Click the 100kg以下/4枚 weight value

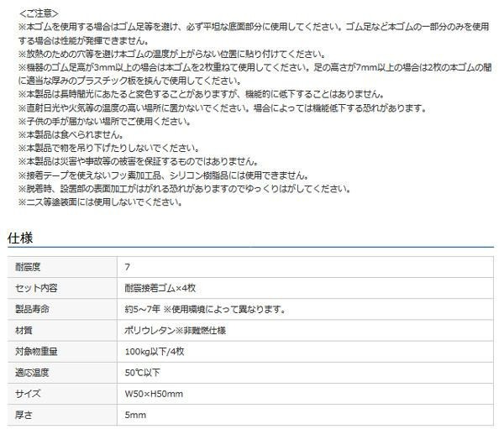pos(155,351)
